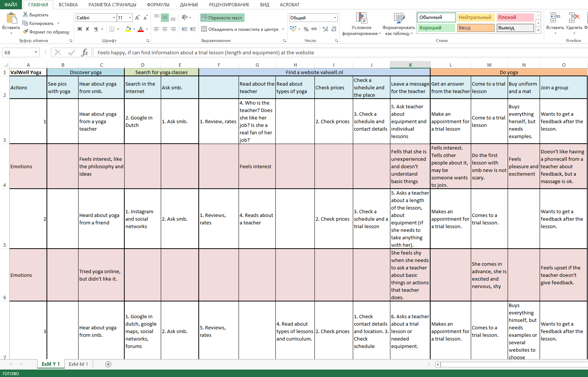
Task: Center cell text horizontally
Action: tap(165, 29)
